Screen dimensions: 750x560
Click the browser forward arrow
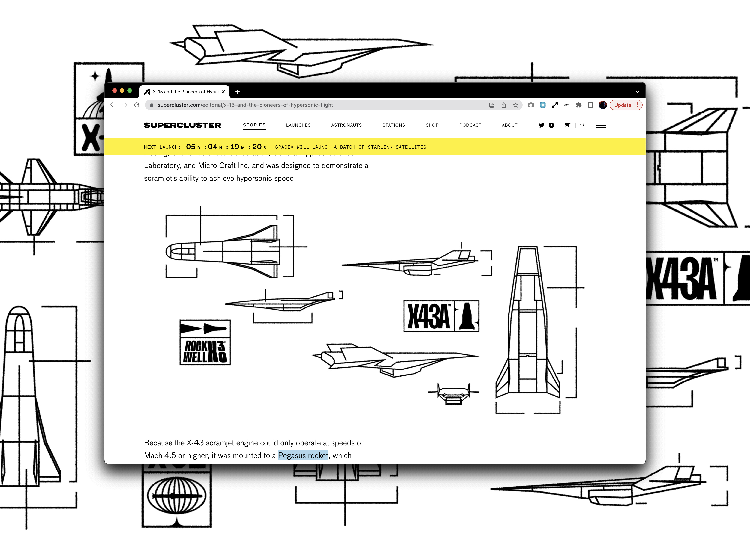pos(125,105)
